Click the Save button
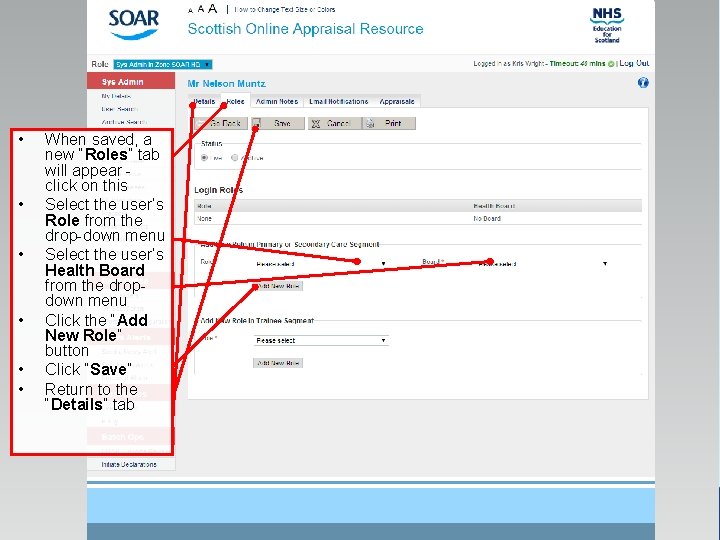Viewport: 720px width, 540px height. tap(278, 123)
